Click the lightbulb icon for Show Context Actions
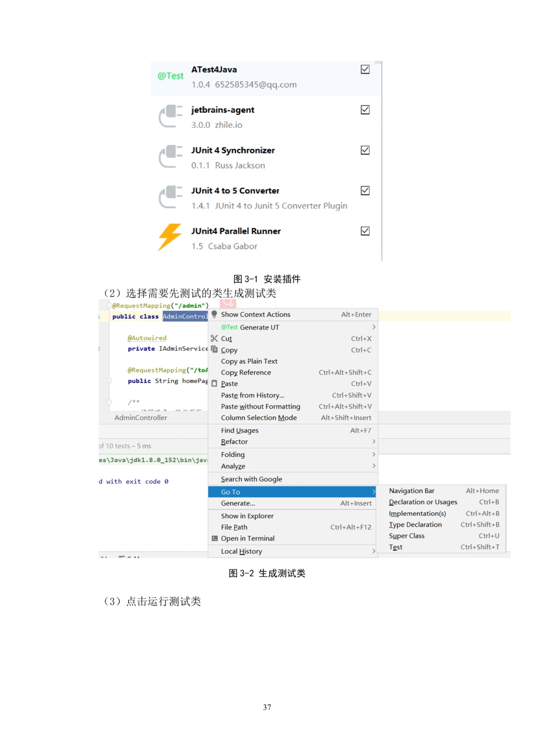This screenshot has height=756, width=534. (214, 314)
